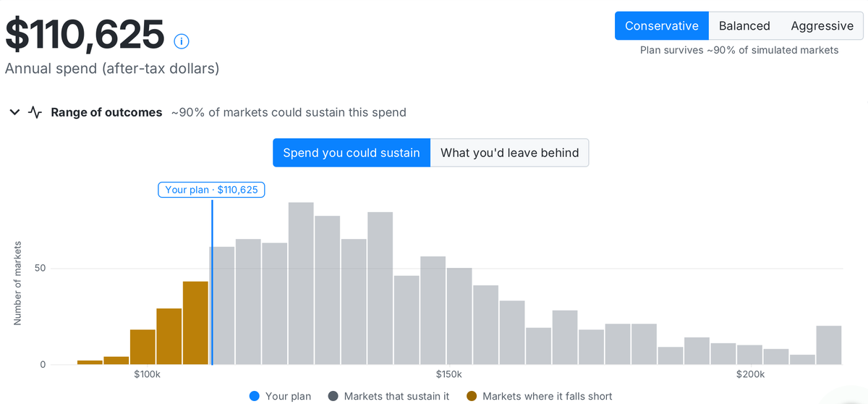
Task: Click the info icon beside $110,625
Action: click(182, 41)
